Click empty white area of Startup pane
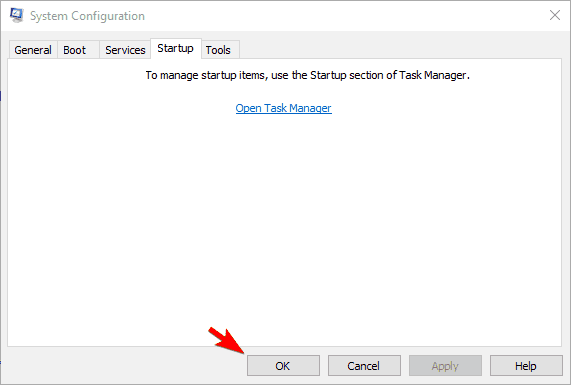Viewport: 571px width, 385px height. 284,226
